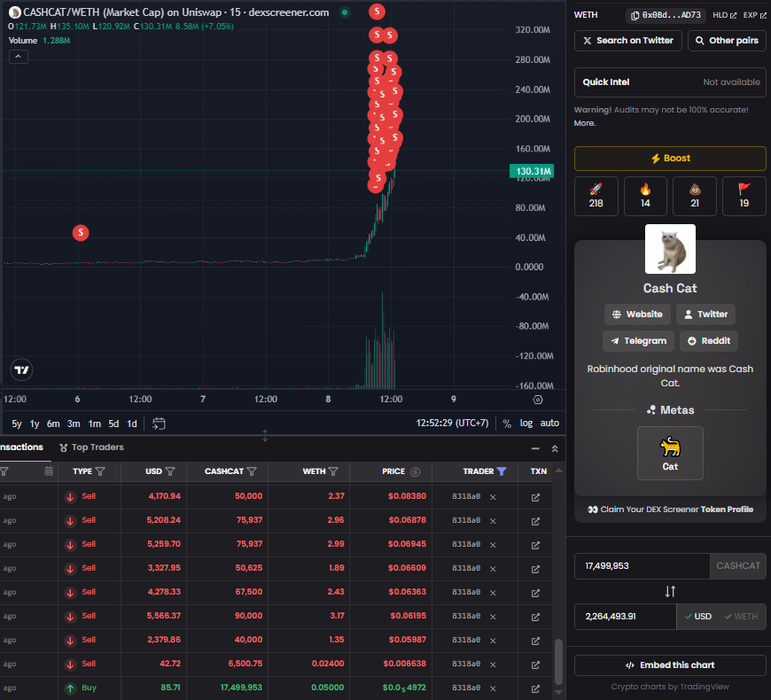Toggle PRICE column currency icon
Image resolution: width=771 pixels, height=700 pixels.
pyautogui.click(x=416, y=471)
